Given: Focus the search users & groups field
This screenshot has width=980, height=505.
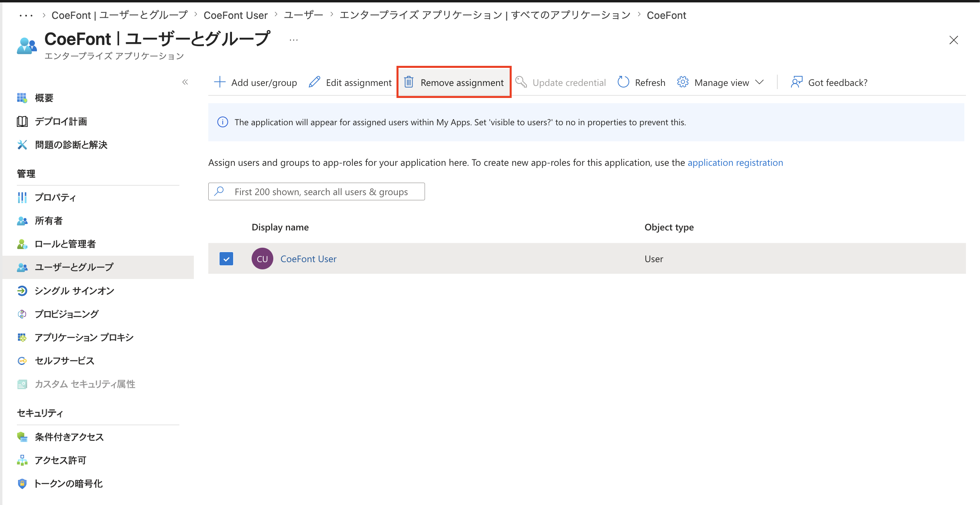Looking at the screenshot, I should click(316, 191).
